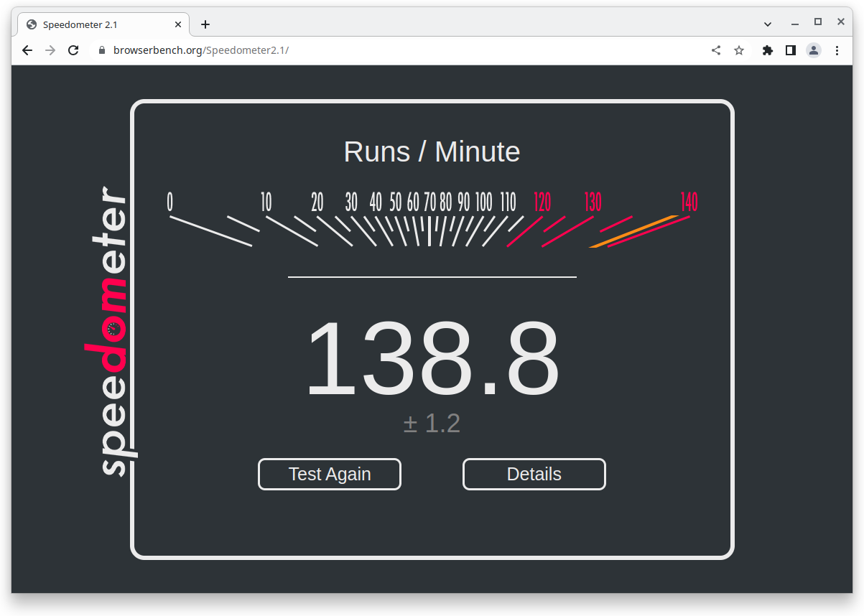Screen dimensions: 864x616
Task: Minimize the browser window
Action: click(794, 23)
